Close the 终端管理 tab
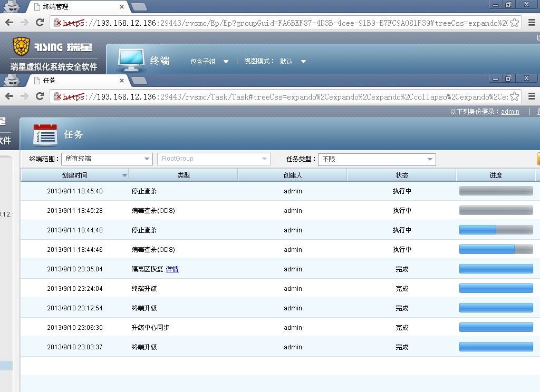Screen dimensions: 540x392 click(122, 6)
